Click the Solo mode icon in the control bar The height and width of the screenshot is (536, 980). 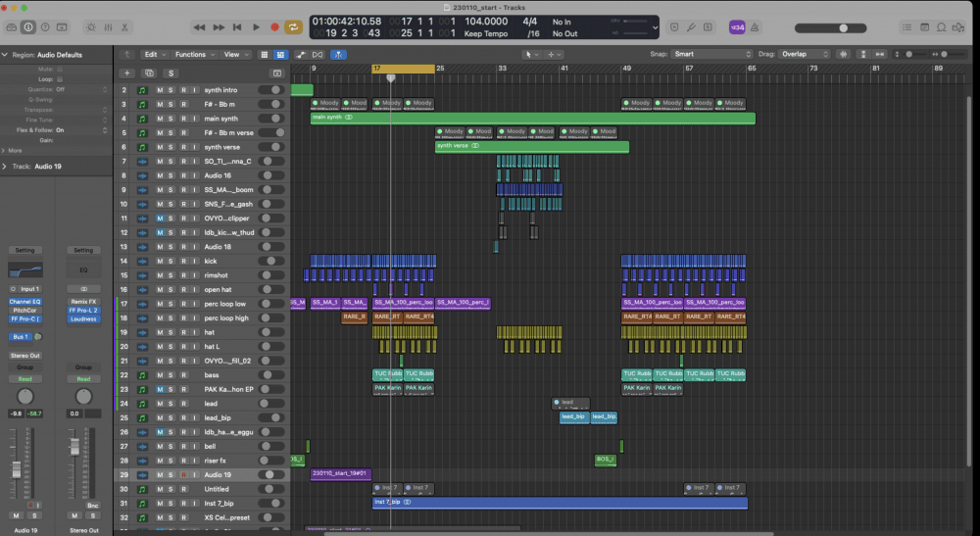[x=708, y=27]
